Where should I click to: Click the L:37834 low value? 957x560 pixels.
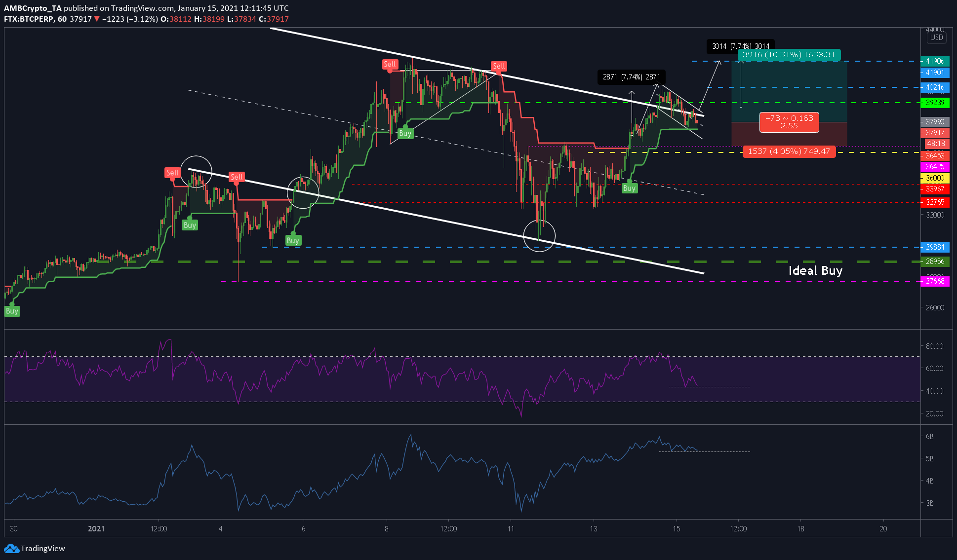point(241,19)
